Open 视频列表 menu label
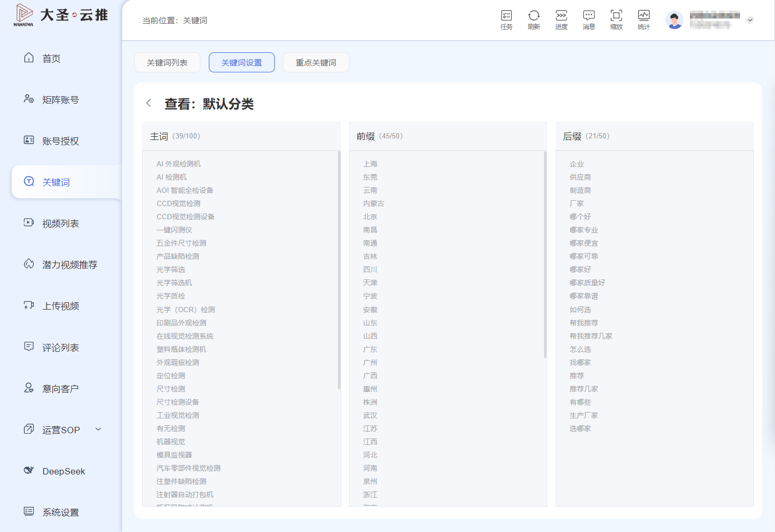 click(x=61, y=223)
